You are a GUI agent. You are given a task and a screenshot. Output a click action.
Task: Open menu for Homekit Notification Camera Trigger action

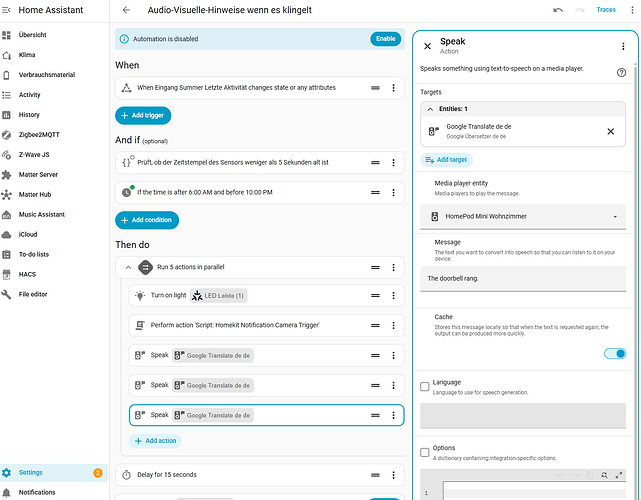[x=393, y=325]
